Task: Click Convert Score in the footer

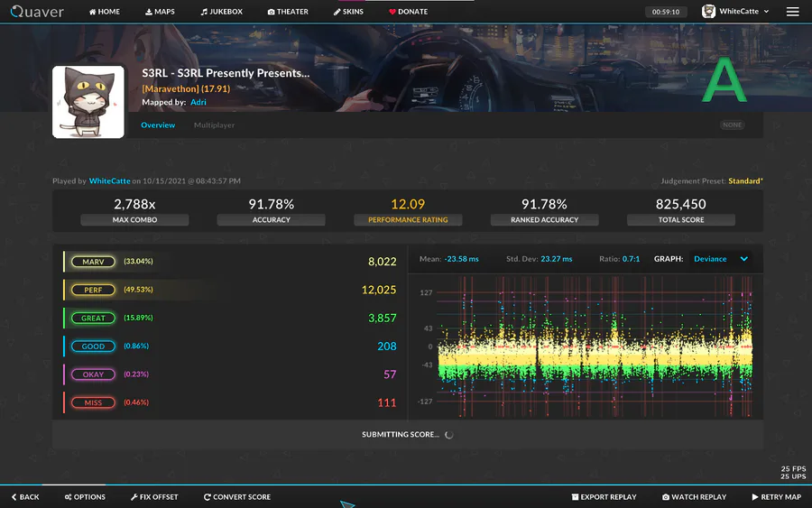Action: 237,497
